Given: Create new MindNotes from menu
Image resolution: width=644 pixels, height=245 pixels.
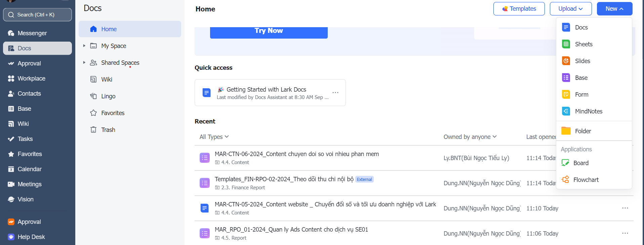Looking at the screenshot, I should 594,111.
